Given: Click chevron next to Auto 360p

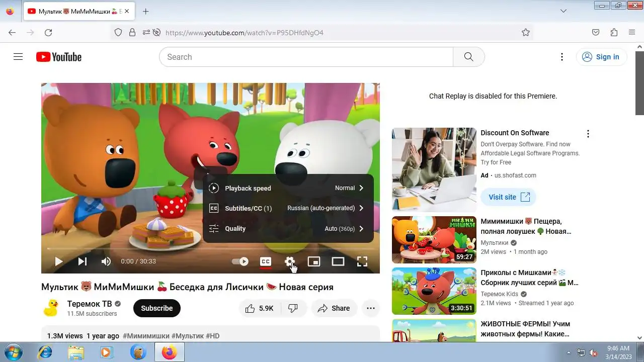Looking at the screenshot, I should tap(361, 228).
